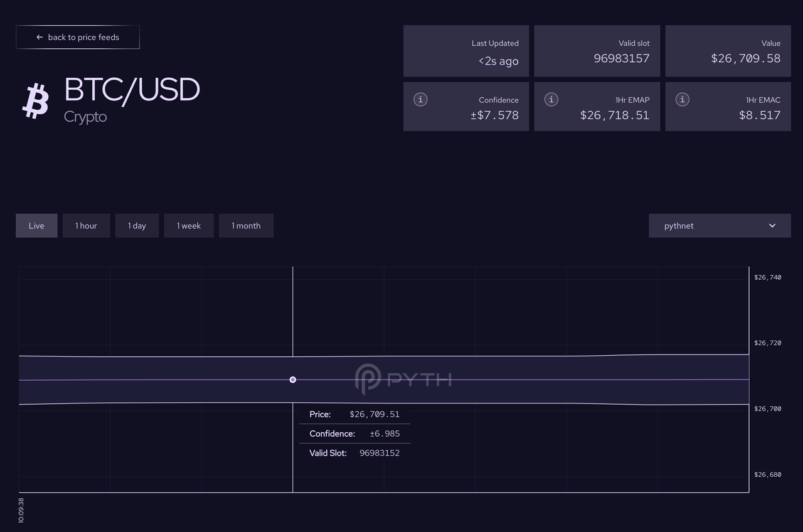Click the 1Hr EMAP info icon

pos(551,99)
